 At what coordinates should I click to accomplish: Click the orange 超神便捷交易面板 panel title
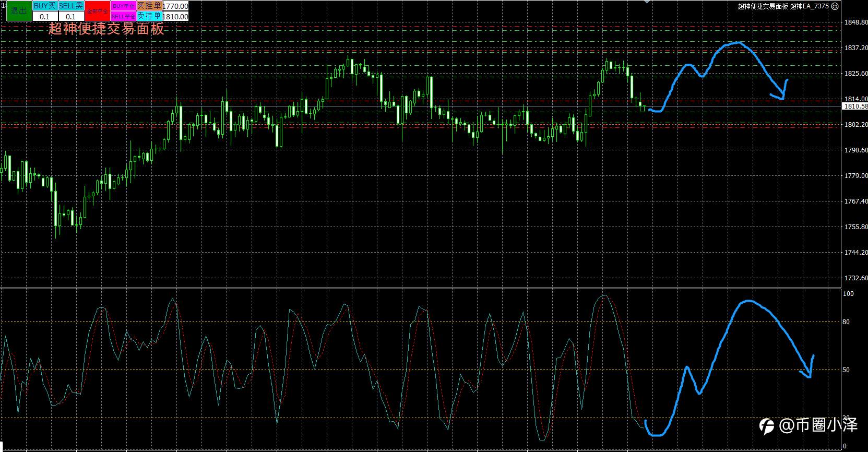coord(106,29)
